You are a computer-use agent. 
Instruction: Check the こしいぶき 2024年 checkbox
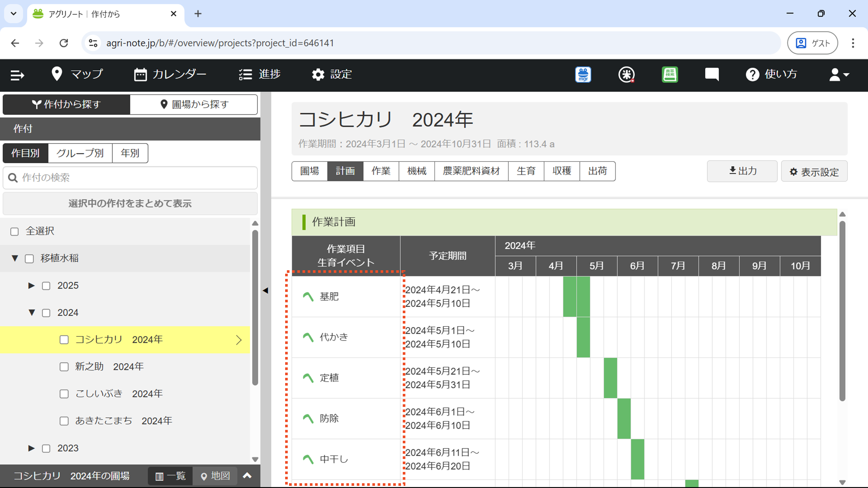pos(64,394)
